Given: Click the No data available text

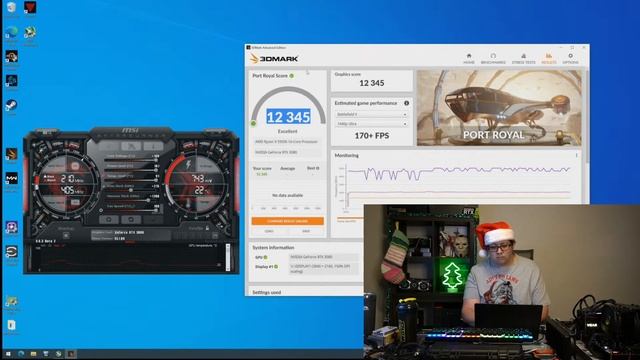Looking at the screenshot, I should coord(287,196).
